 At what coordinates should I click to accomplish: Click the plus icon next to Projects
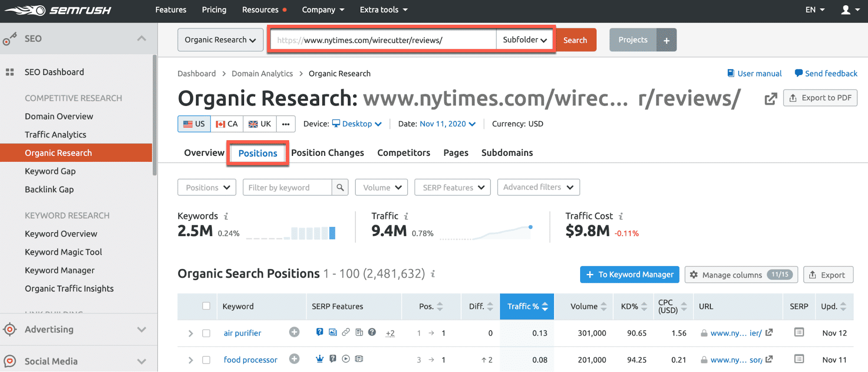[x=667, y=40]
